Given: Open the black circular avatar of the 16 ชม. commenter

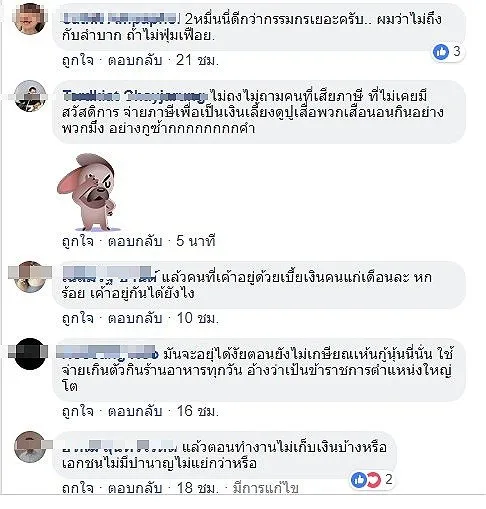Looking at the screenshot, I should [30, 354].
